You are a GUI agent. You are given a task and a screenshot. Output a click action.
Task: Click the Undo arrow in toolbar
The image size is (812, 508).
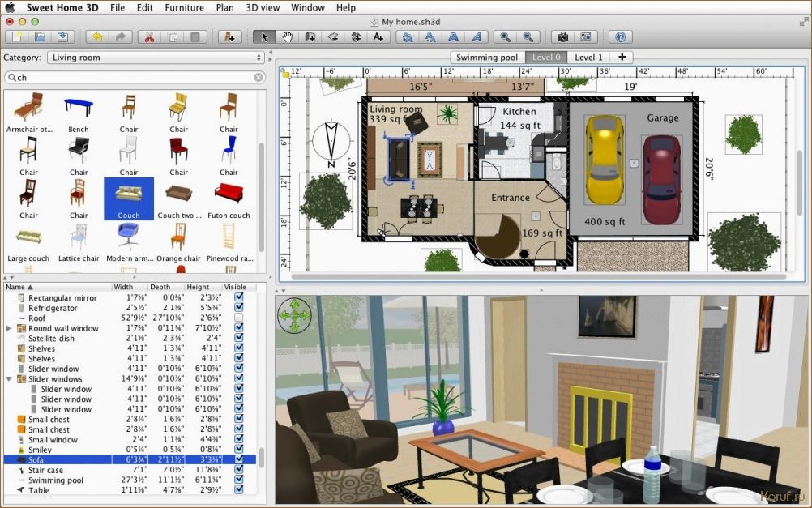click(x=97, y=37)
